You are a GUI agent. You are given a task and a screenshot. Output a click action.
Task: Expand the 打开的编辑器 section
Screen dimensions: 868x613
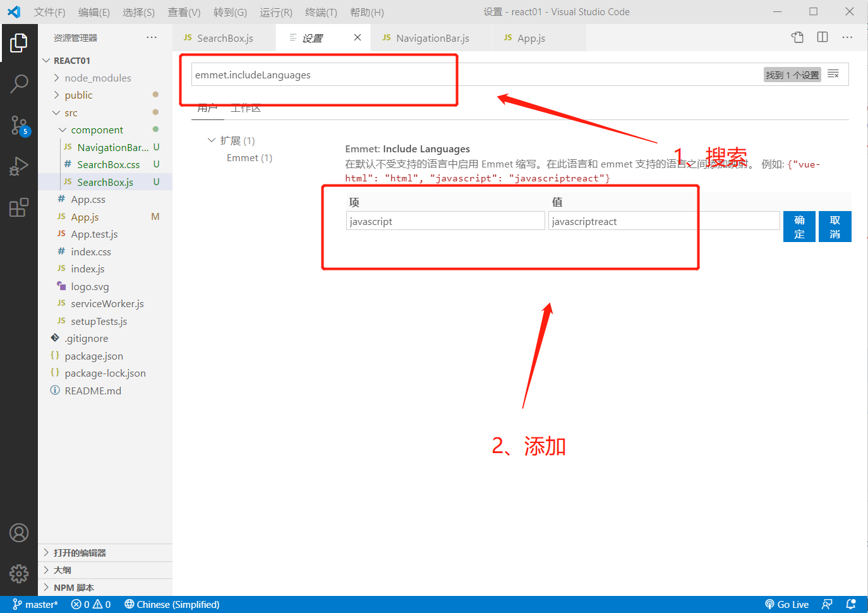tap(105, 552)
